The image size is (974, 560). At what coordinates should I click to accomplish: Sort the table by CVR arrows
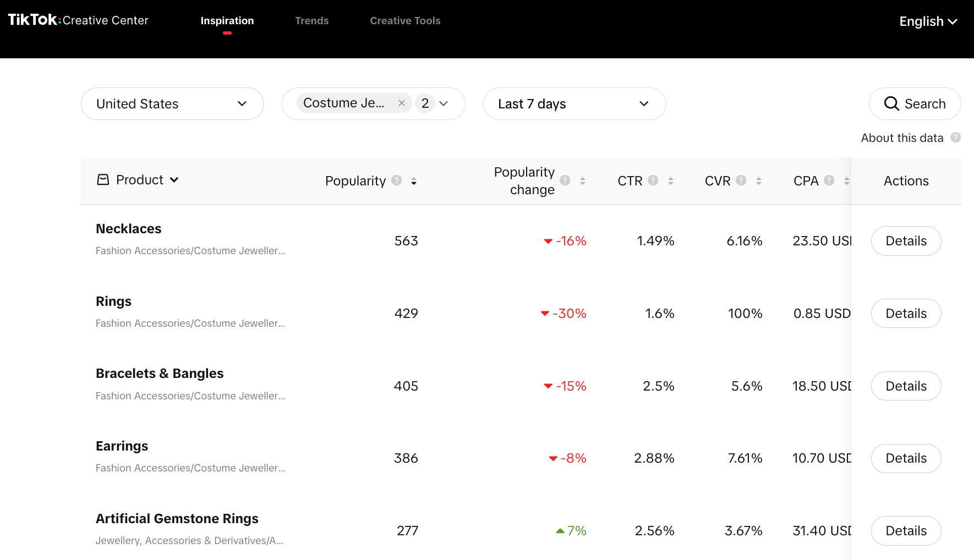click(758, 181)
